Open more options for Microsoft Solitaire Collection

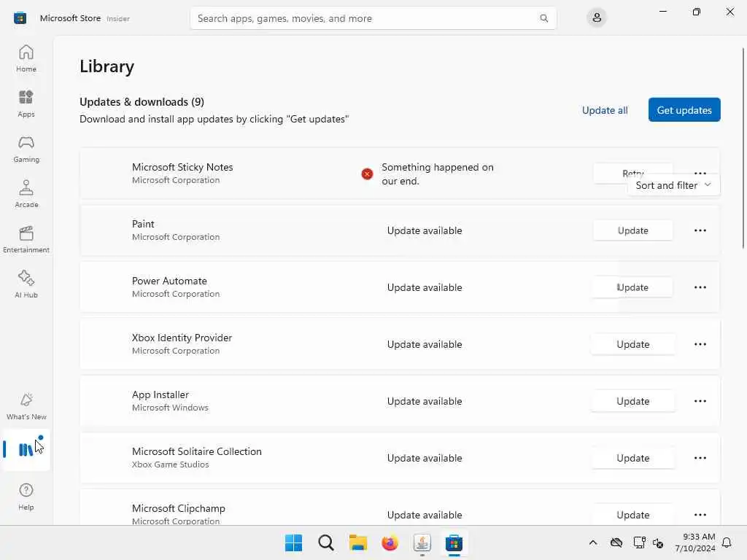[700, 458]
